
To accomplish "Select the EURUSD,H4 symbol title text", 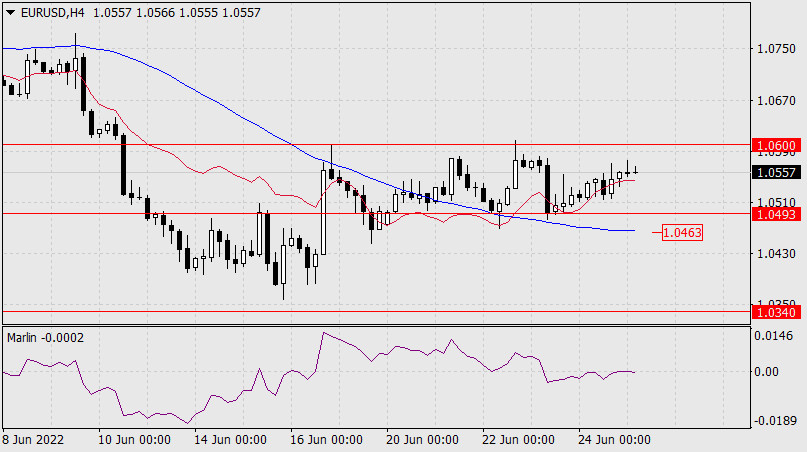I will 52,13.
